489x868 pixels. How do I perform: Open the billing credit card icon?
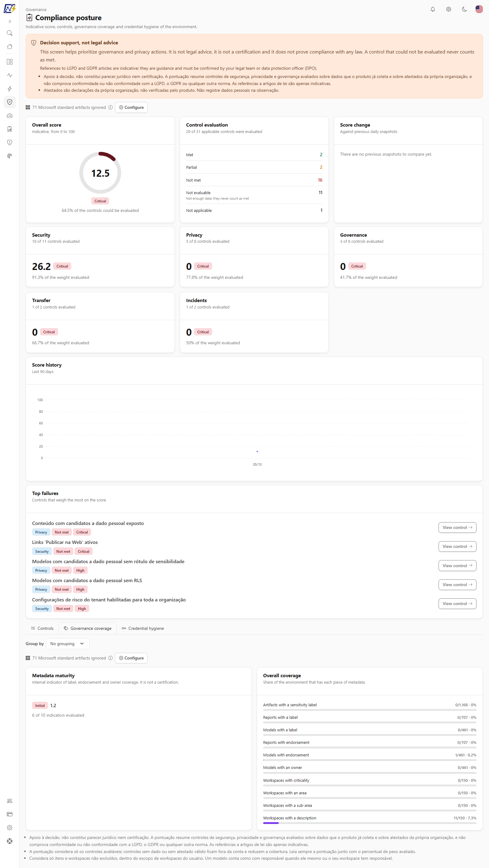(9, 814)
